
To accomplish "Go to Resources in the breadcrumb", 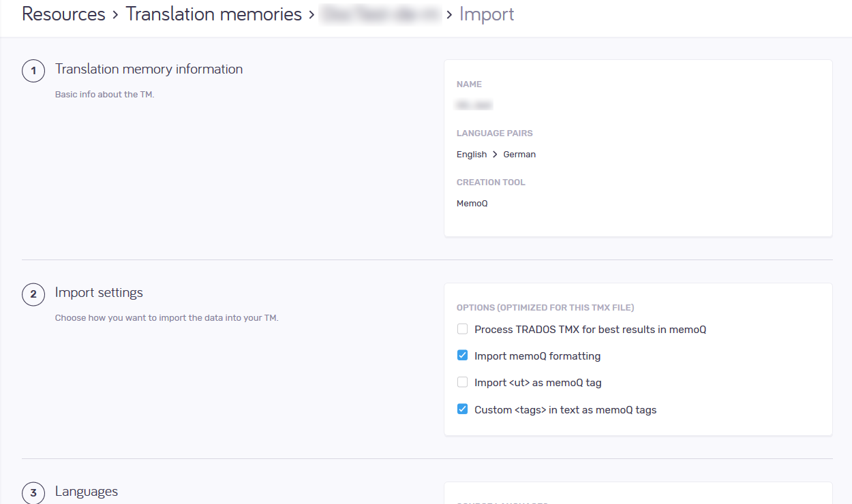I will point(63,14).
